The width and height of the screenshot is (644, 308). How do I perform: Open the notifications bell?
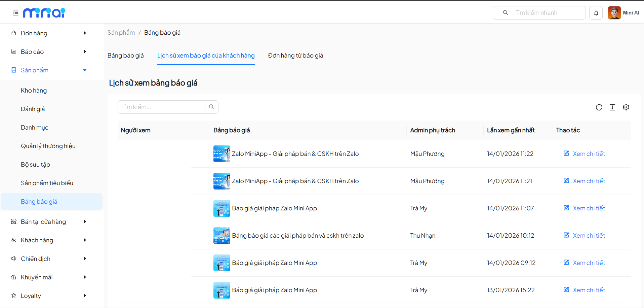[596, 13]
